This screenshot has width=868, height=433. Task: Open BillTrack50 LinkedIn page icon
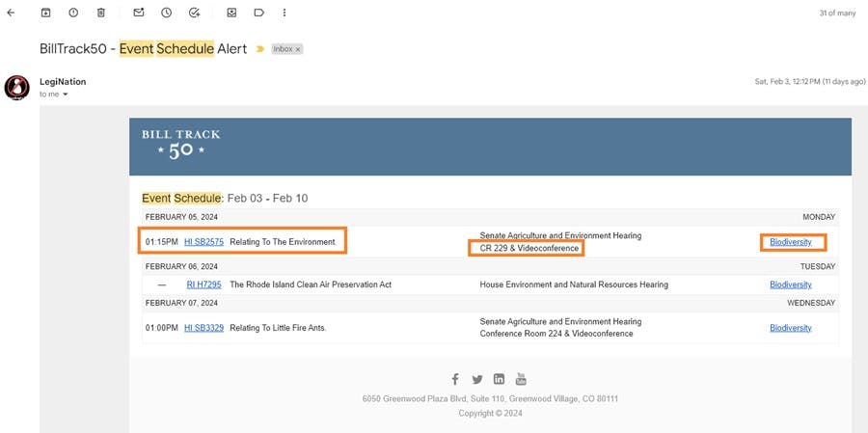click(x=499, y=379)
